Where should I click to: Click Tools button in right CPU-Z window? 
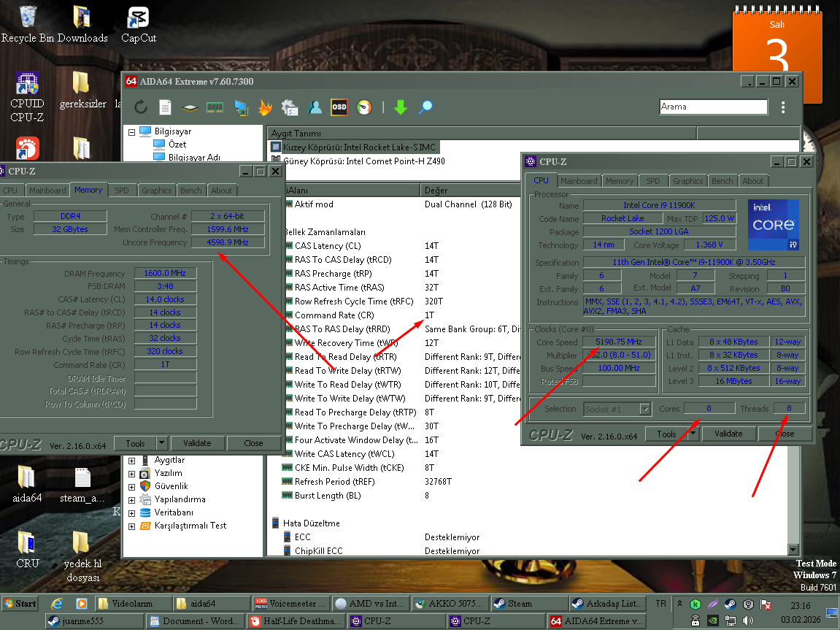click(666, 434)
